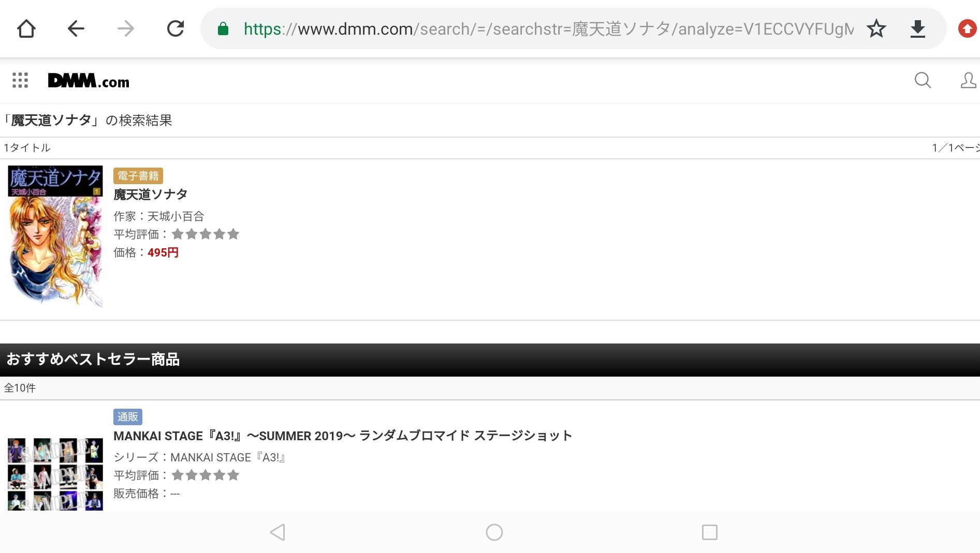Open the red update notification icon
This screenshot has width=980, height=553.
[967, 28]
